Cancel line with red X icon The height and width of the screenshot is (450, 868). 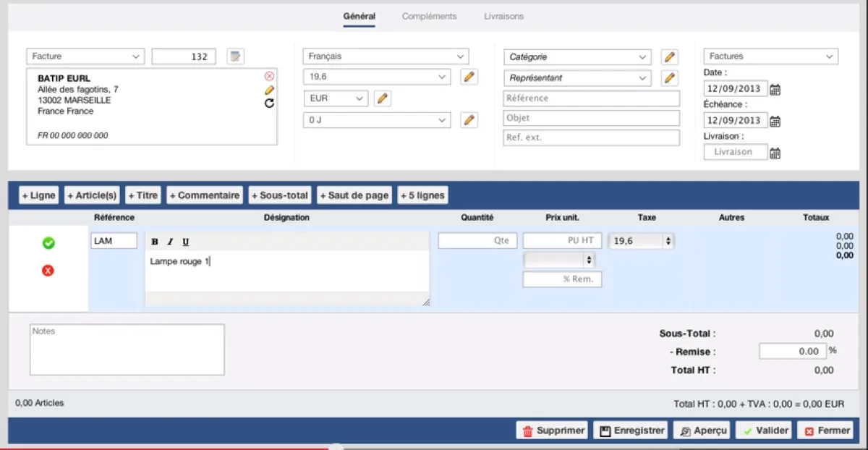(48, 271)
